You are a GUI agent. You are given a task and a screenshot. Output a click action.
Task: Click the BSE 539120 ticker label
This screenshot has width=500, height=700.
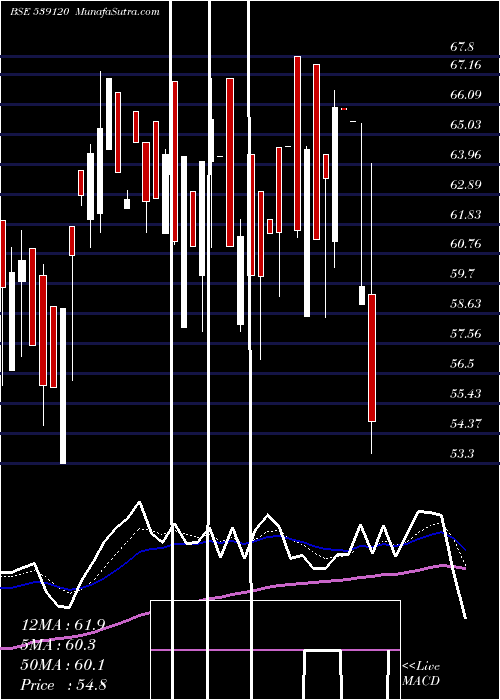pos(39,12)
